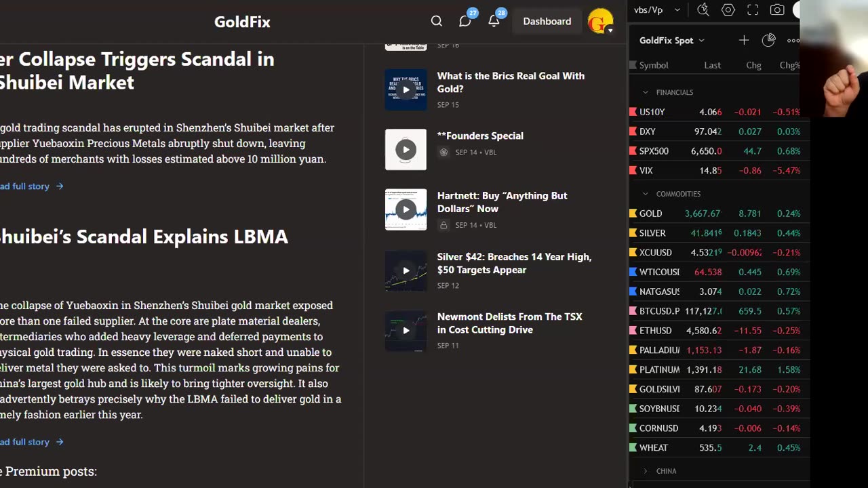
Task: Select the SOYBNUSD symbol row
Action: coord(719,409)
